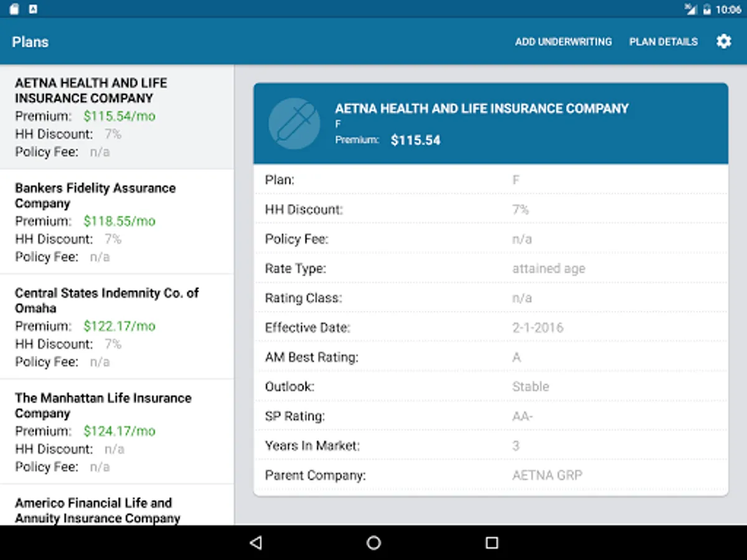Tap the pencil icon on Aetna card

pyautogui.click(x=294, y=123)
